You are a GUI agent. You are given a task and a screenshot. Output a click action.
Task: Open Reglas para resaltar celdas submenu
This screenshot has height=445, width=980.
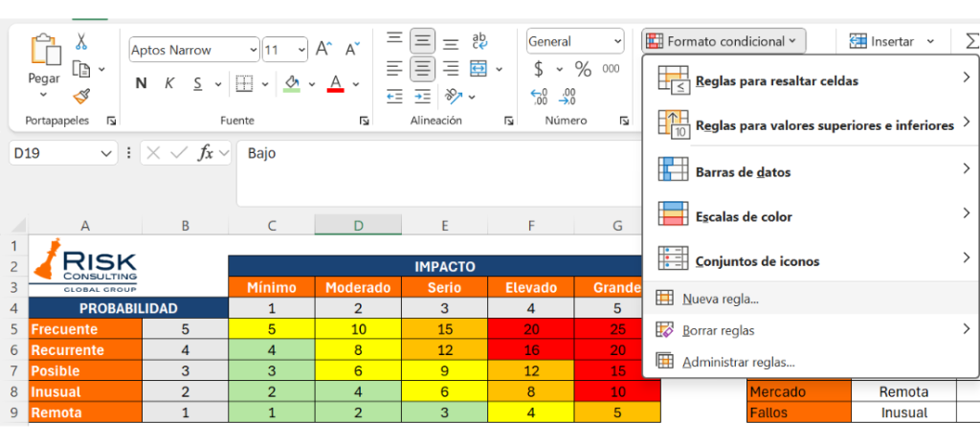(x=811, y=80)
